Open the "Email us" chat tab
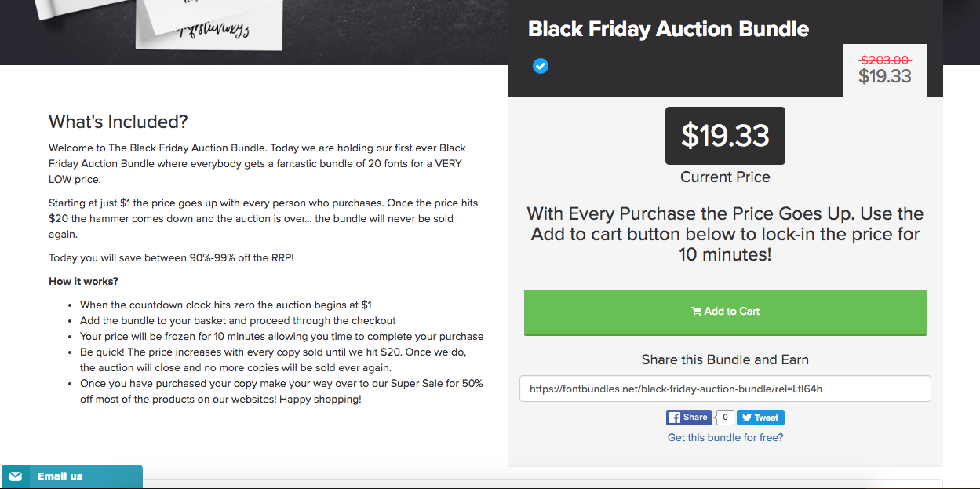The height and width of the screenshot is (489, 980). point(60,476)
